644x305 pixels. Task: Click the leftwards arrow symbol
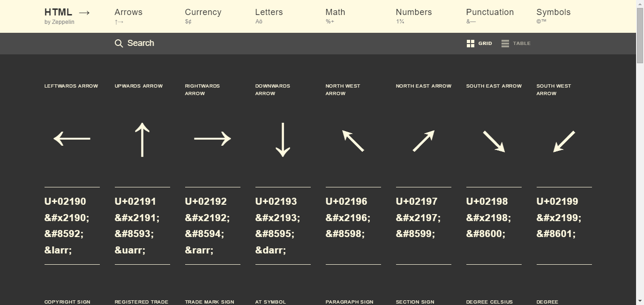pos(72,139)
